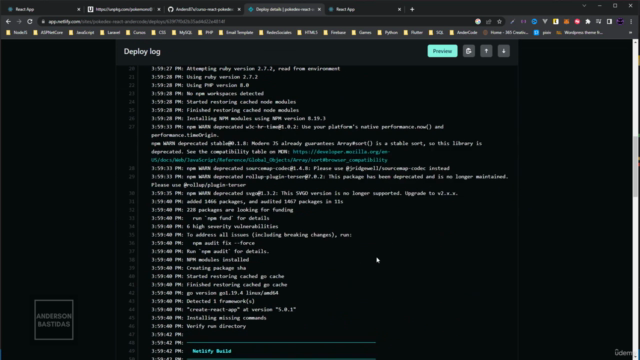Close the Deploy details tab
640x360 pixels.
coord(319,9)
